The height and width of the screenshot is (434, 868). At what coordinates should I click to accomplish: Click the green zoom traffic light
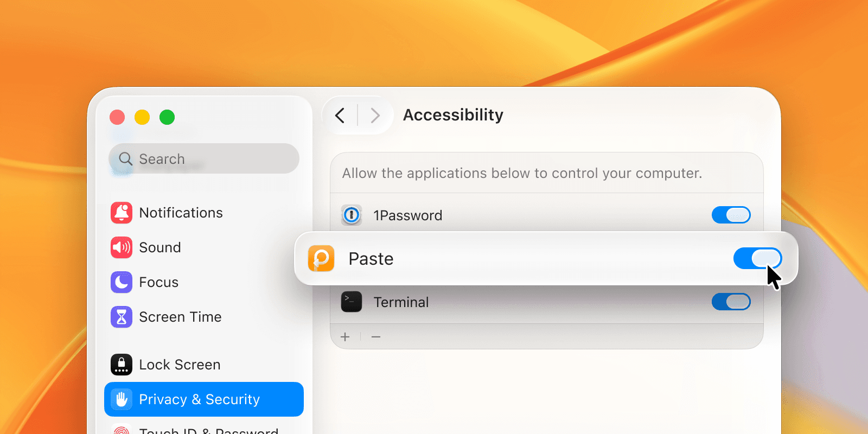pos(167,117)
